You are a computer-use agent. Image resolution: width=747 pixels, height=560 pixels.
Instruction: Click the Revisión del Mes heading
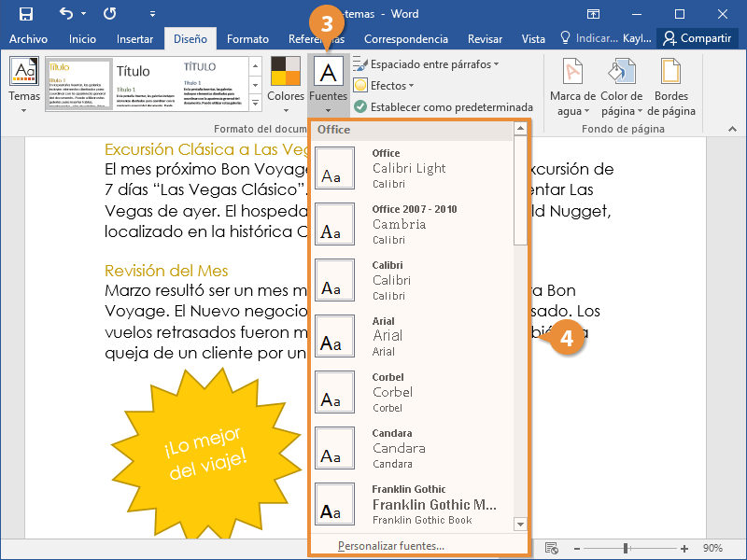click(x=166, y=271)
